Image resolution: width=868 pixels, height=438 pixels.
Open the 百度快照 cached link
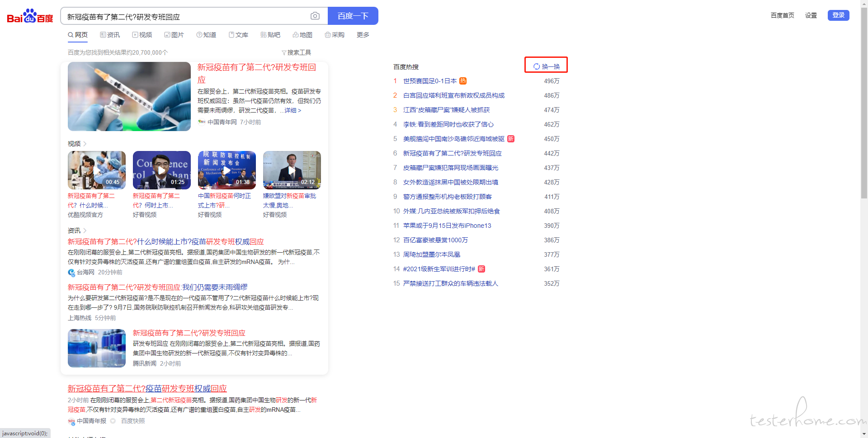pyautogui.click(x=133, y=421)
